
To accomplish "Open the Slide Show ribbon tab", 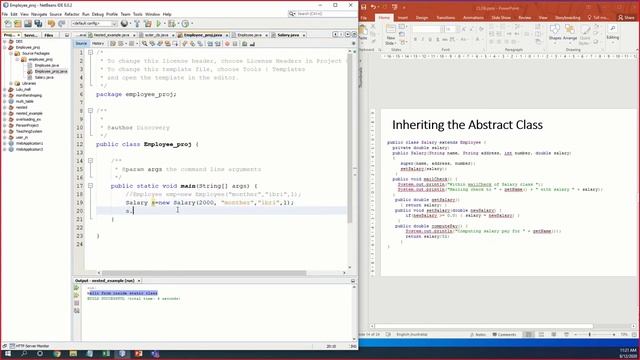I will pyautogui.click(x=501, y=18).
